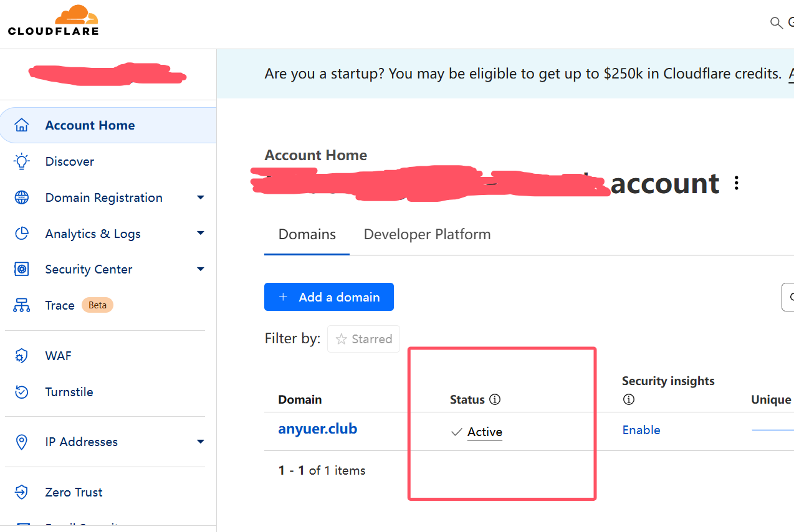The width and height of the screenshot is (794, 532).
Task: Select the Domains tab
Action: (x=307, y=234)
